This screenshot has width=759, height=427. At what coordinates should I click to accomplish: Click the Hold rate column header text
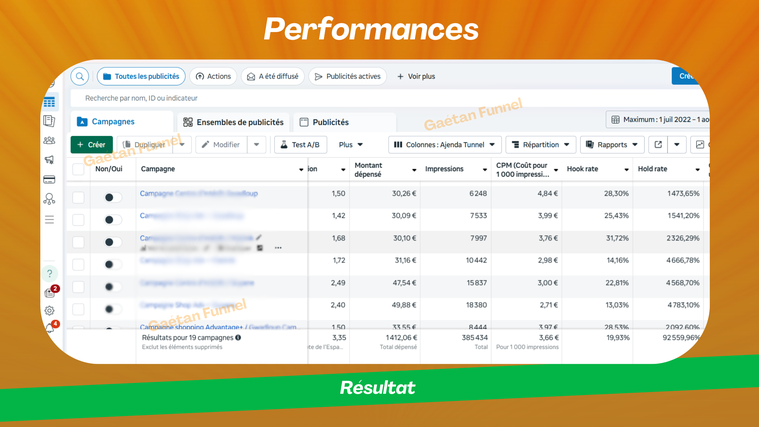(653, 169)
